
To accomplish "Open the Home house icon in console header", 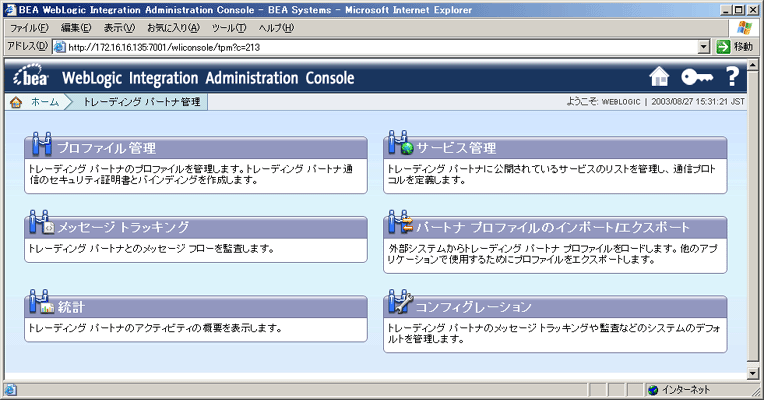I will click(x=659, y=76).
